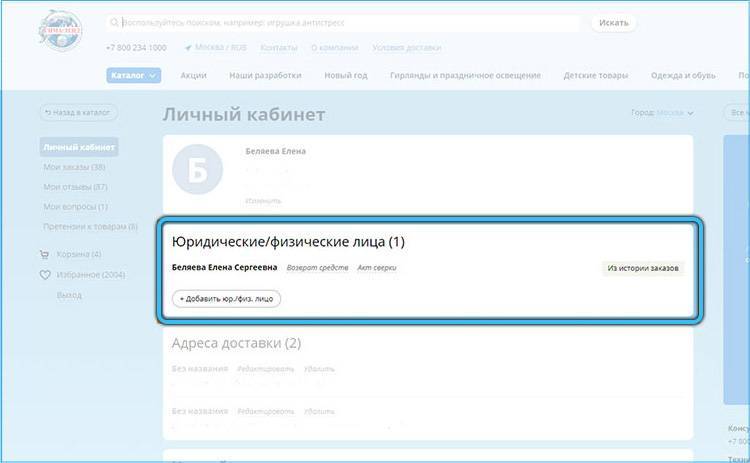
Task: Click the cart icon beside Корзина
Action: [x=44, y=254]
